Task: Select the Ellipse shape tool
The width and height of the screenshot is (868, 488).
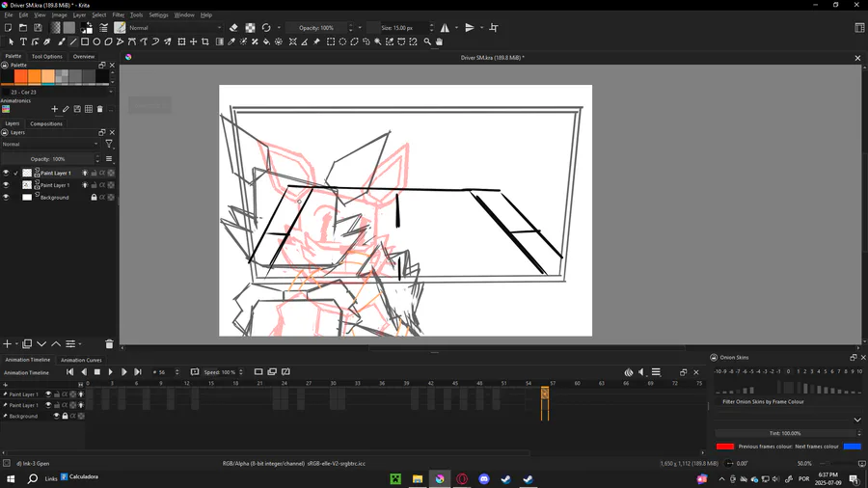Action: pos(96,41)
